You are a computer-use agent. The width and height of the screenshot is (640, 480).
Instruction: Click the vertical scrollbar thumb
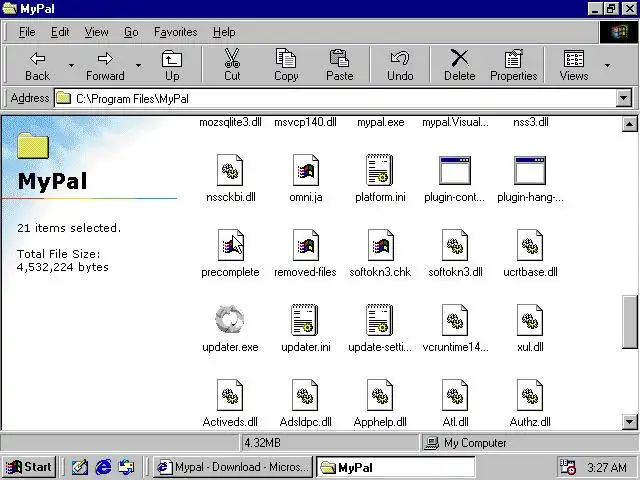pyautogui.click(x=629, y=322)
